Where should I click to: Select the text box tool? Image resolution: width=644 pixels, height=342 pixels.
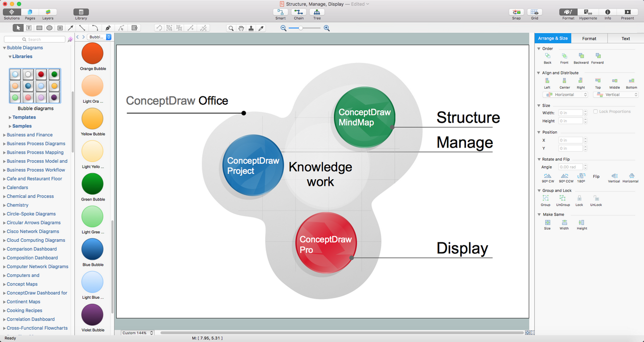click(29, 28)
